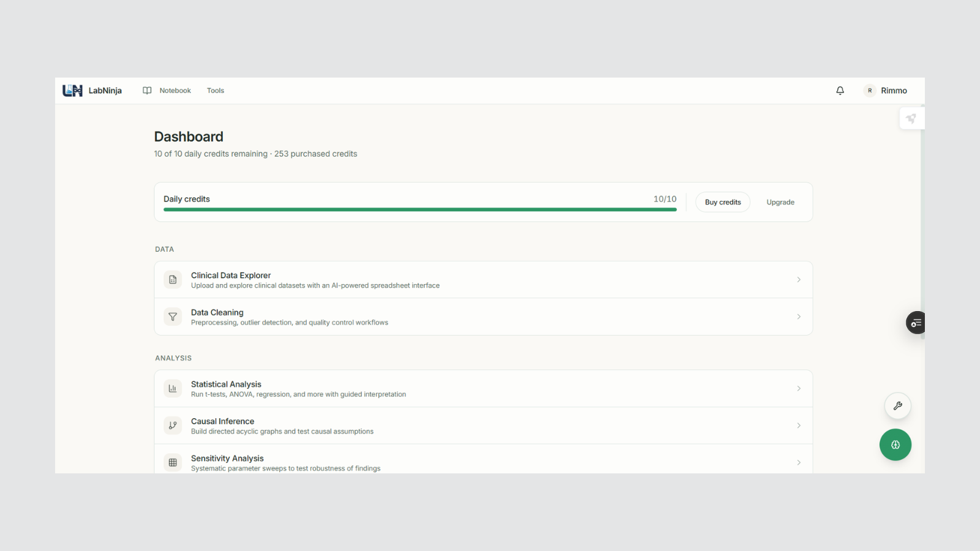Click the Upgrade link
The image size is (980, 551).
click(x=780, y=201)
